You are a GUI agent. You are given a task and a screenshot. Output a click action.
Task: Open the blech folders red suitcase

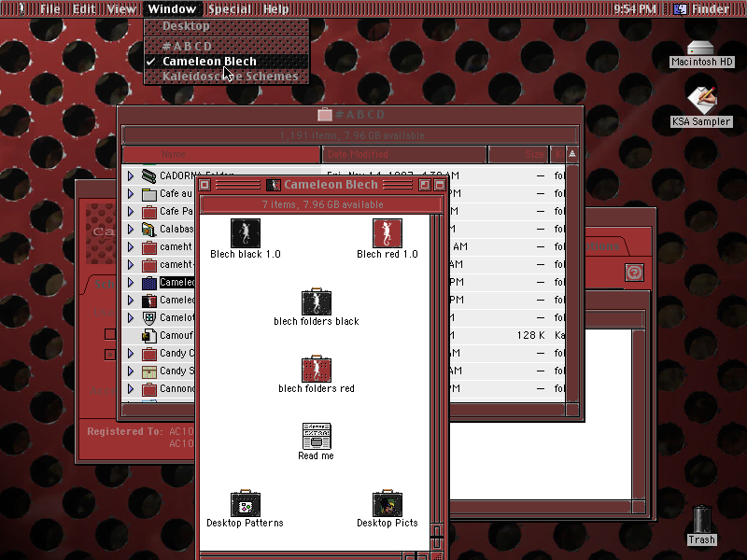[317, 369]
